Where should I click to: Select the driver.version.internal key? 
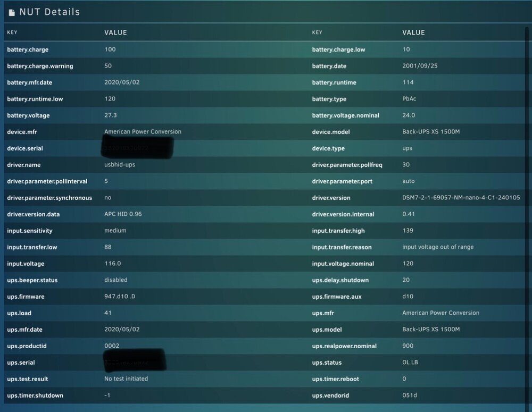[343, 214]
